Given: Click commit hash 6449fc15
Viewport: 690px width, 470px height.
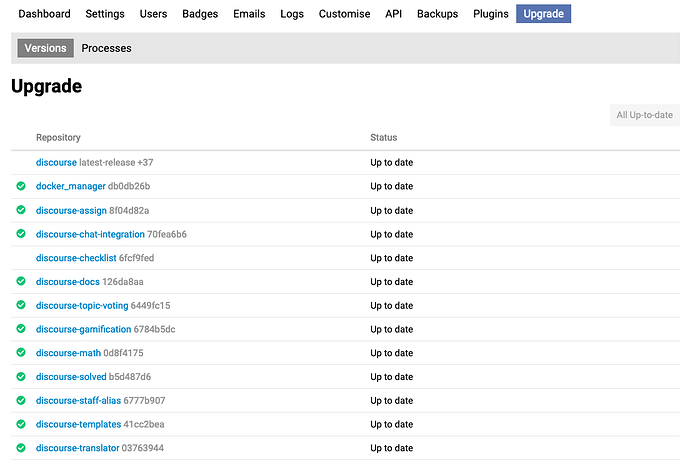Looking at the screenshot, I should [150, 305].
